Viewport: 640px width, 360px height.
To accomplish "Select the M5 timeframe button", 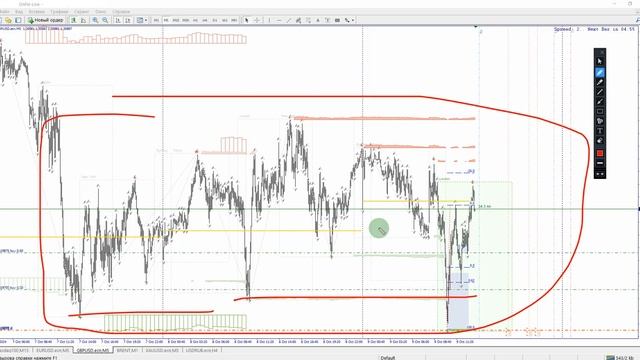I will pyautogui.click(x=166, y=20).
